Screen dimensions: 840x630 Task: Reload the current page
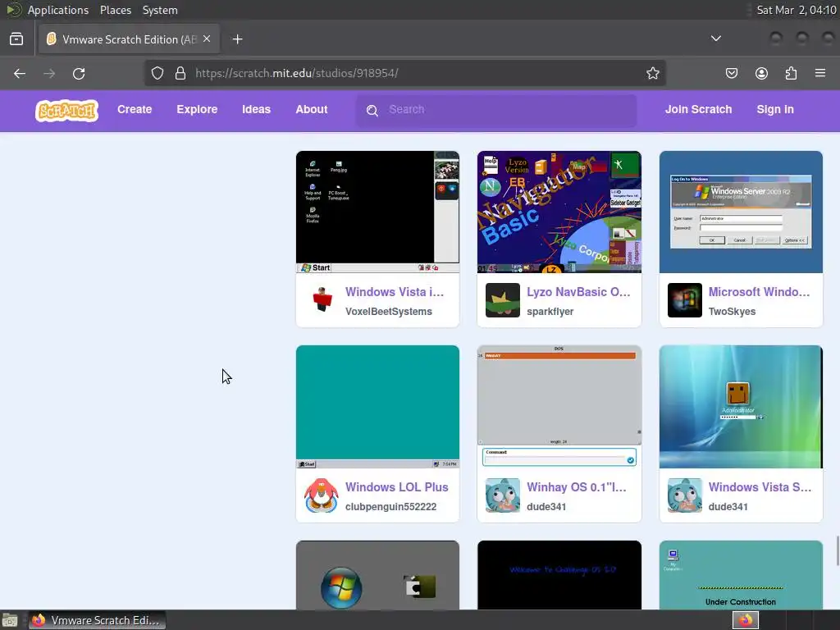[79, 73]
